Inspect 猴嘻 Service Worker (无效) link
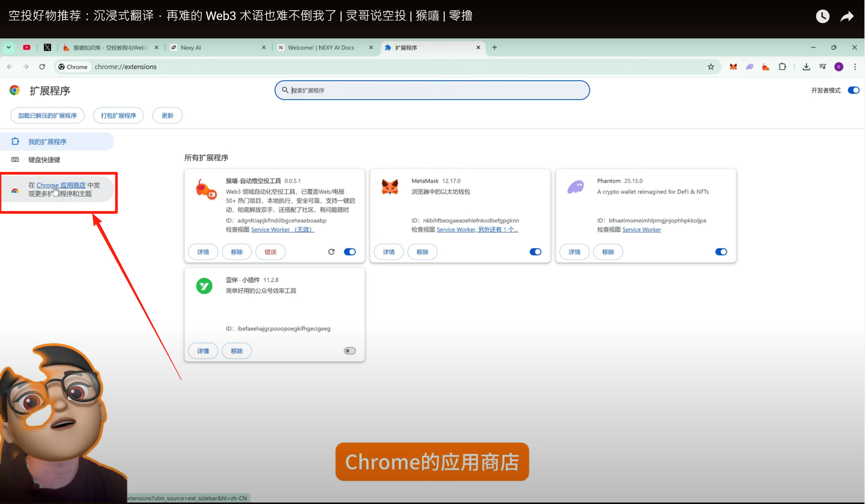Image resolution: width=865 pixels, height=504 pixels. 282,229
